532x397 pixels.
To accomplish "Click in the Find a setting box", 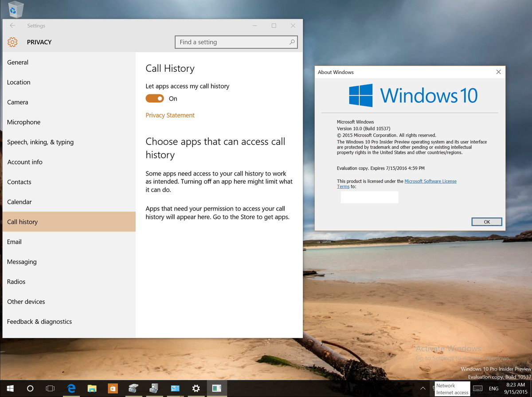I will coord(236,42).
